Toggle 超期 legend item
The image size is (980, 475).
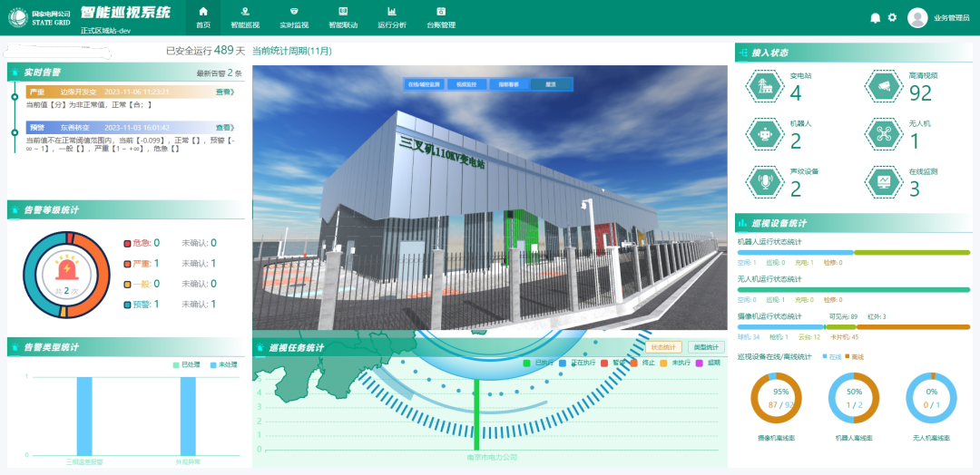point(708,363)
